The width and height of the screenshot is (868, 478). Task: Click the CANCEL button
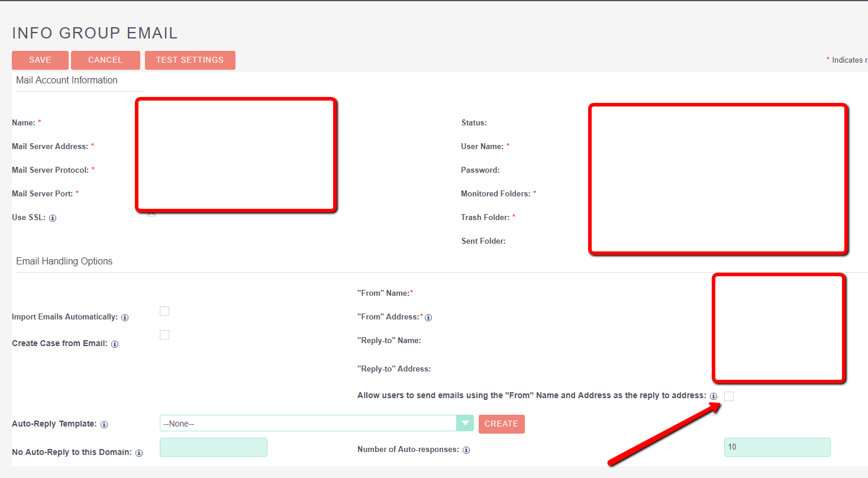point(105,60)
